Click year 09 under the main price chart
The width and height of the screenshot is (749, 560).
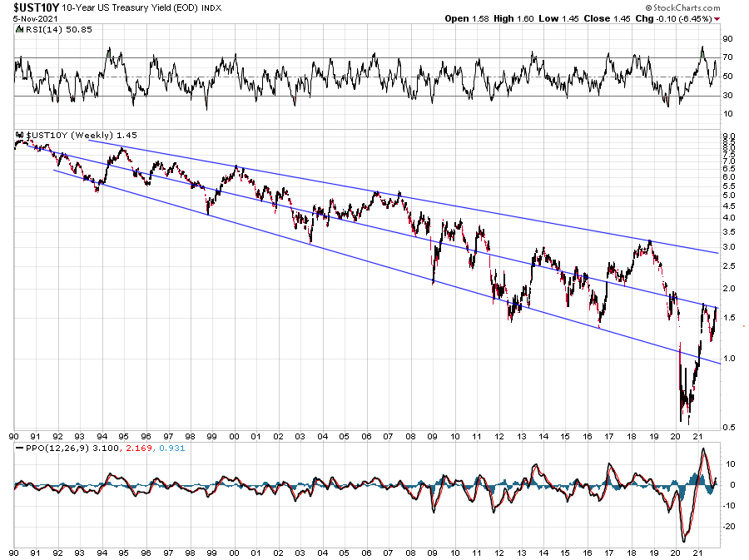click(432, 436)
